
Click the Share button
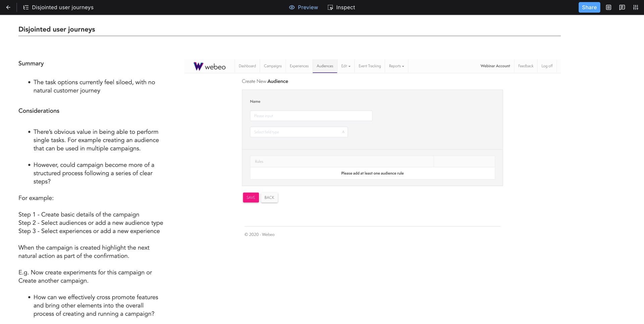pos(589,7)
